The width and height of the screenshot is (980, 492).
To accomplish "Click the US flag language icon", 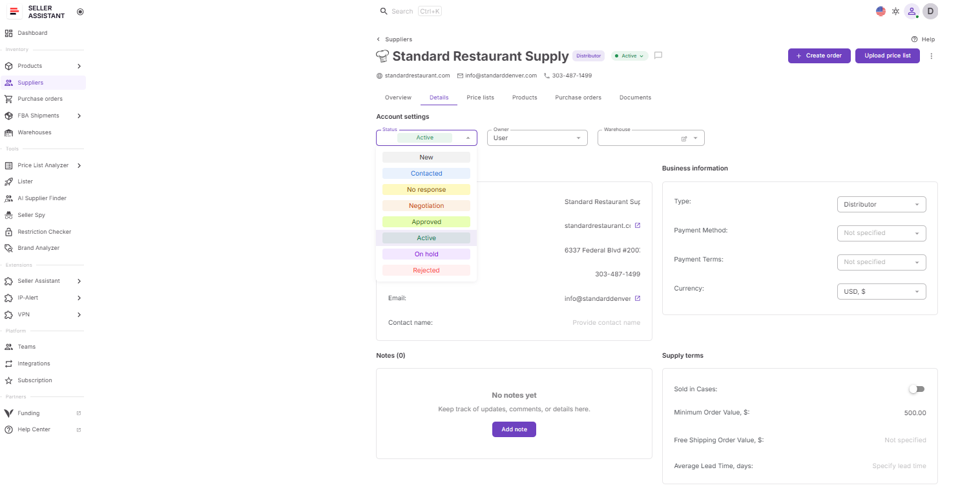I will point(881,11).
